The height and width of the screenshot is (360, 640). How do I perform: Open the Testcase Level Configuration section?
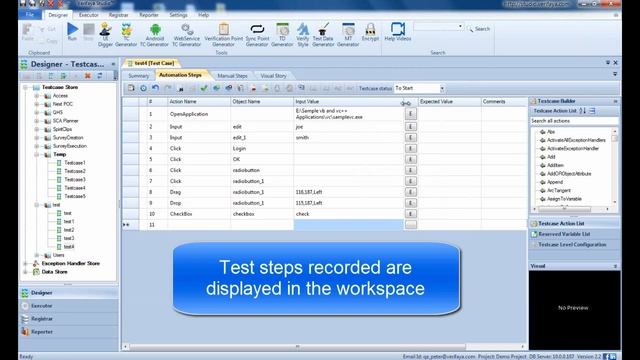pos(574,245)
